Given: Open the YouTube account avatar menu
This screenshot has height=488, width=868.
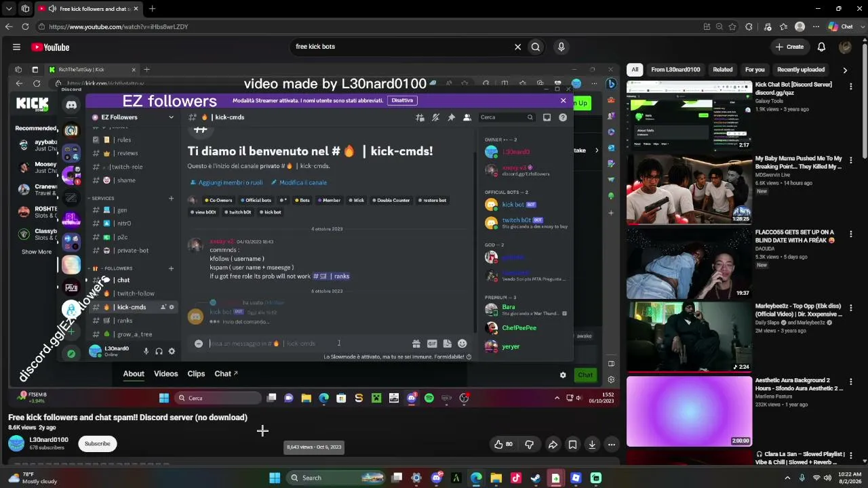Looking at the screenshot, I should tap(845, 47).
